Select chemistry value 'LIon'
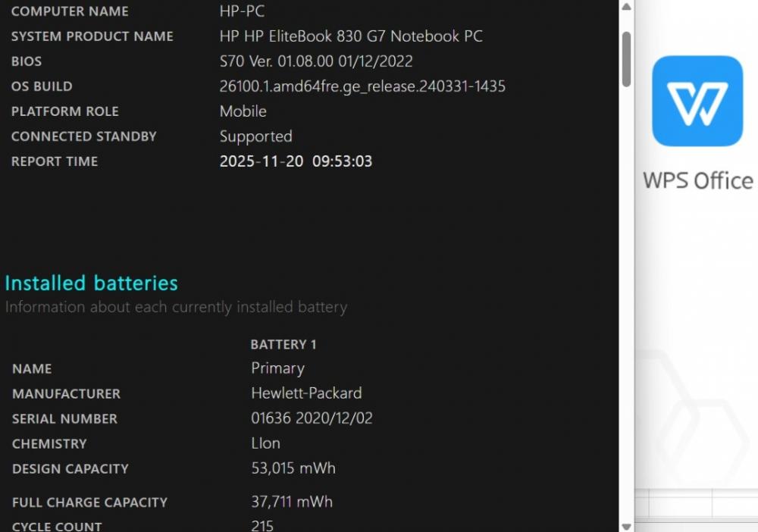The image size is (758, 532). tap(266, 443)
